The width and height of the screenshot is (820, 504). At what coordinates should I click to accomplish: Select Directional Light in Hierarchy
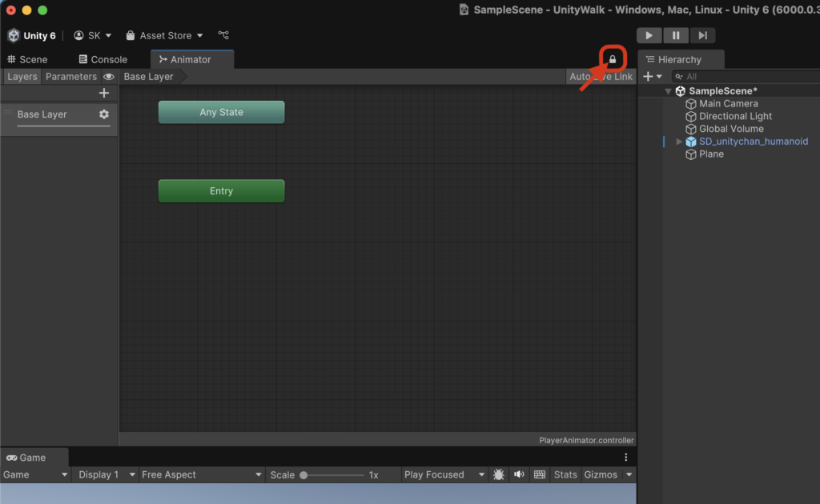(x=735, y=116)
